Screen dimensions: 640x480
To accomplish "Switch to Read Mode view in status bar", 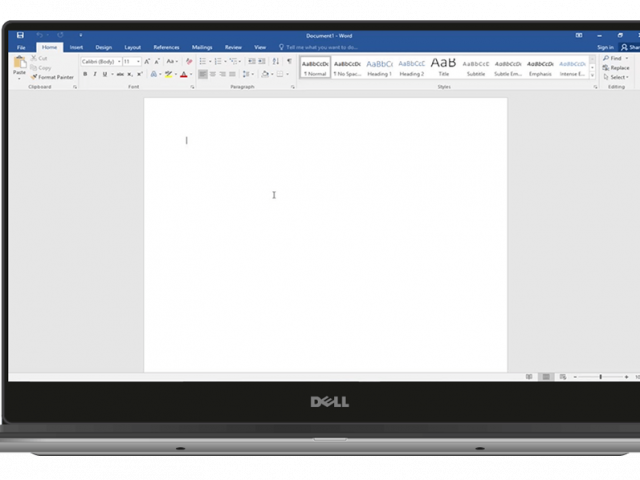I will 530,377.
